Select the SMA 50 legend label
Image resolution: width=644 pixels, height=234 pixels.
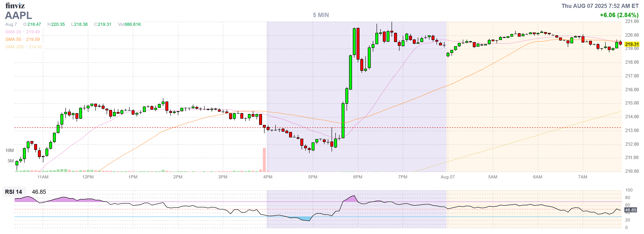coord(13,39)
